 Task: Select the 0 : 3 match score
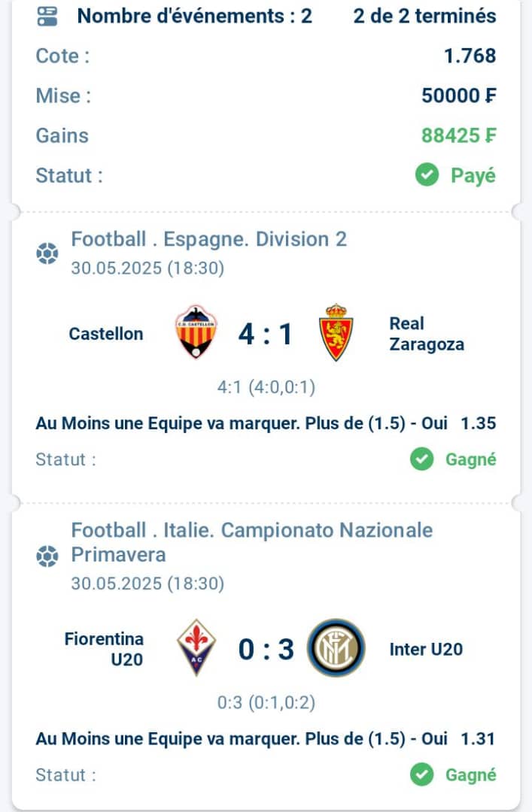(266, 650)
